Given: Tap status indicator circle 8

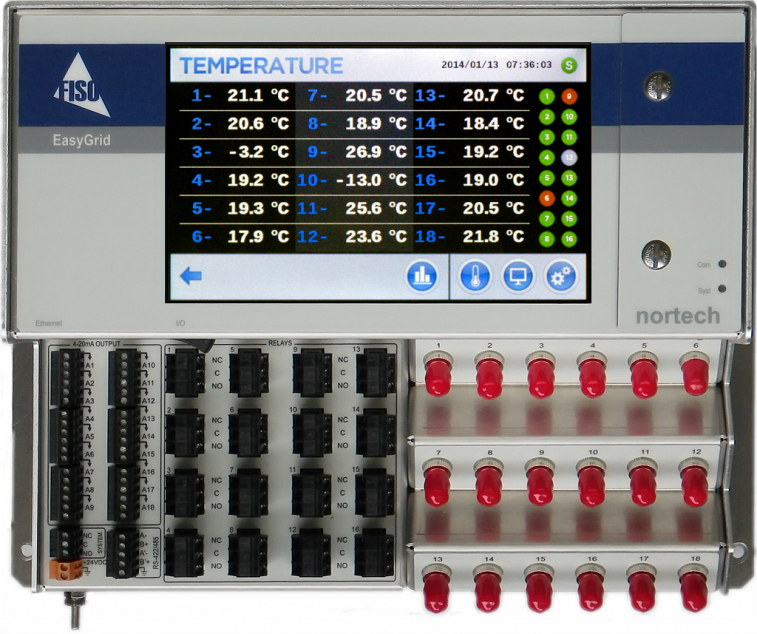Looking at the screenshot, I should coord(547,239).
